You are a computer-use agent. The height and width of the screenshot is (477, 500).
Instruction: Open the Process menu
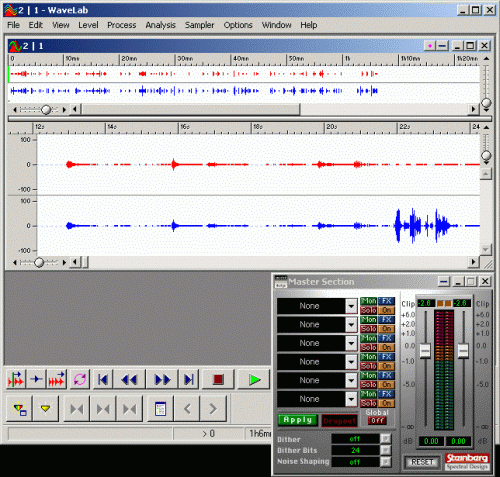(122, 25)
